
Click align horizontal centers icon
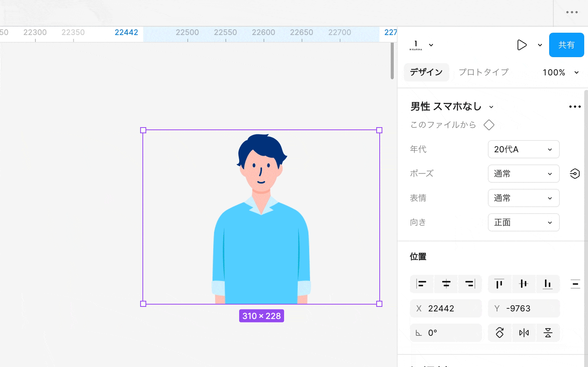(446, 284)
